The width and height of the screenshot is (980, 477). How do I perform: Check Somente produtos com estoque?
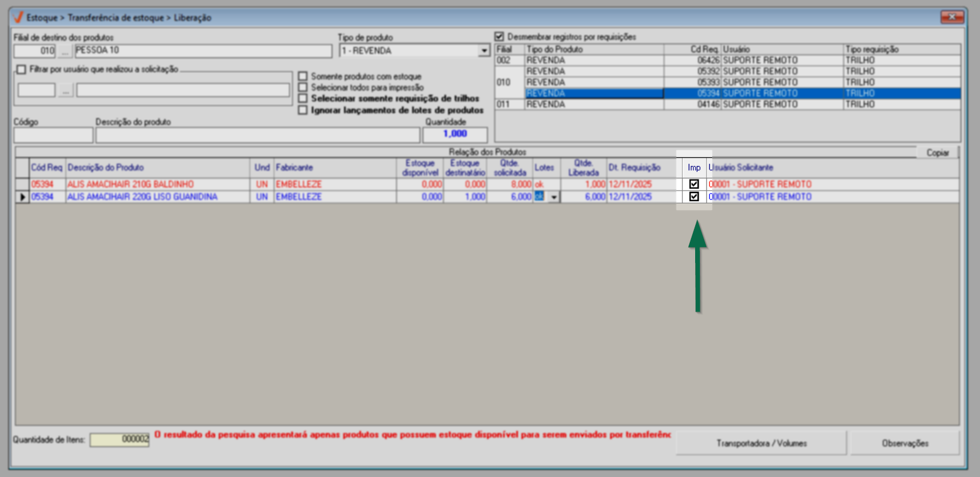302,76
